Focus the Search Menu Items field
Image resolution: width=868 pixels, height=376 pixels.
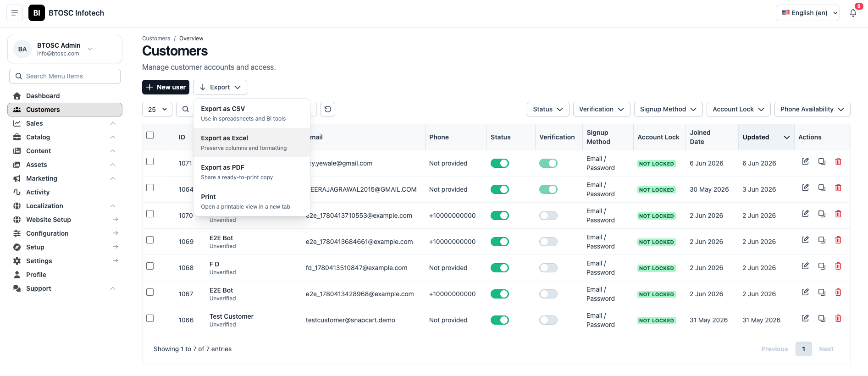[x=65, y=76]
